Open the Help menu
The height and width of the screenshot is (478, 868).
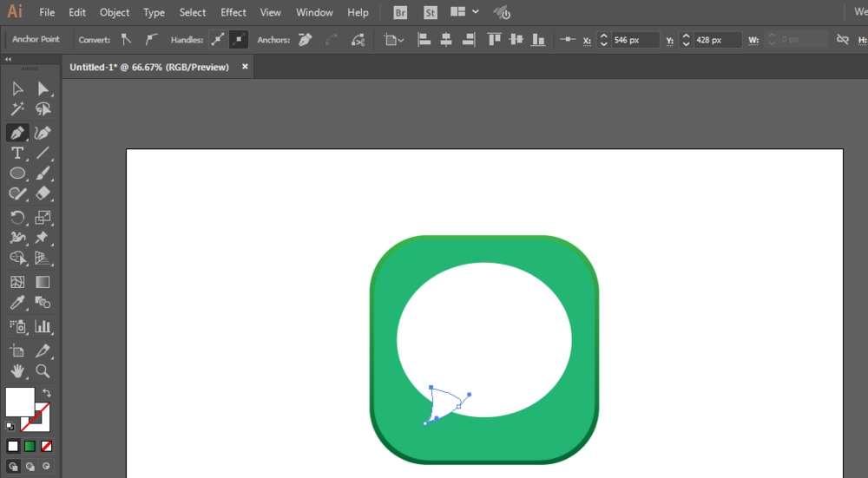[x=358, y=12]
